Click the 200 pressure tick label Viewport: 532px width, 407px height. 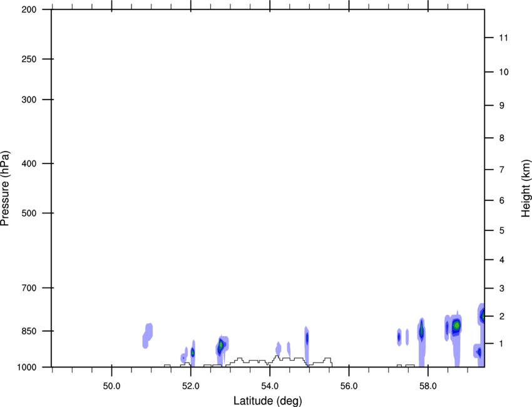click(x=29, y=9)
